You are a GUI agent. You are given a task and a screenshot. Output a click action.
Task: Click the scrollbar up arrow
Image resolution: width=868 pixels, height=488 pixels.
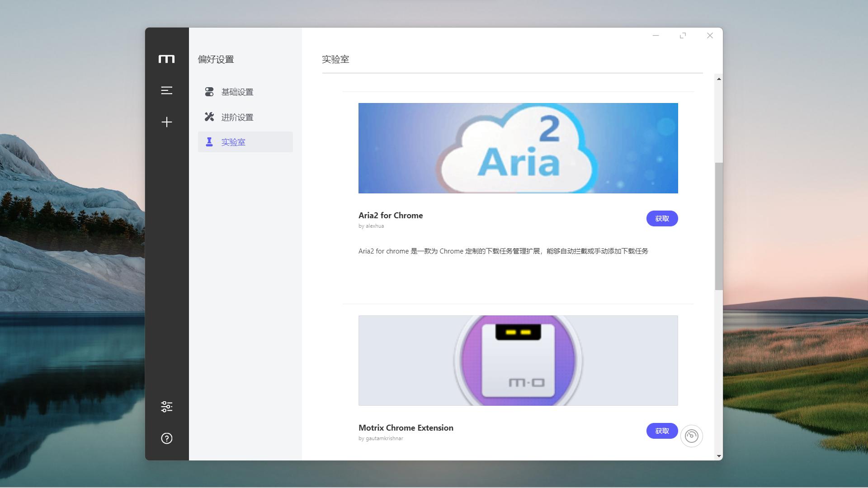click(718, 78)
